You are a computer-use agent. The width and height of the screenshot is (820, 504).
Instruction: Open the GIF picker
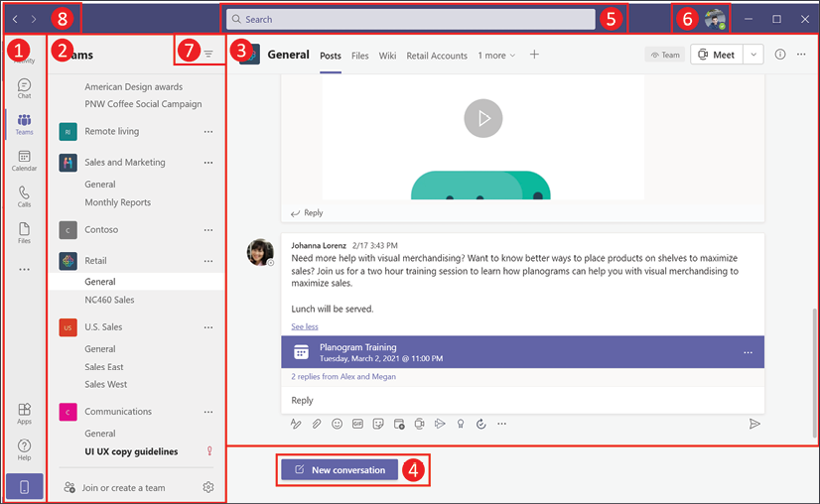357,424
